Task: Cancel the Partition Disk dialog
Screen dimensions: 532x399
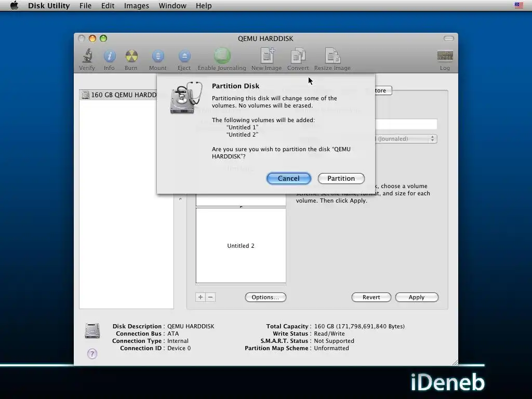Action: pos(289,179)
